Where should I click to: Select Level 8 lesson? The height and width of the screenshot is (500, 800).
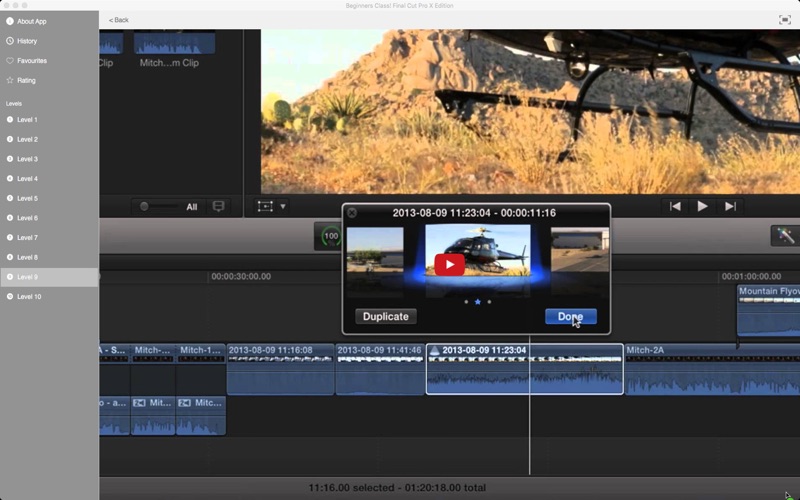[x=49, y=257]
